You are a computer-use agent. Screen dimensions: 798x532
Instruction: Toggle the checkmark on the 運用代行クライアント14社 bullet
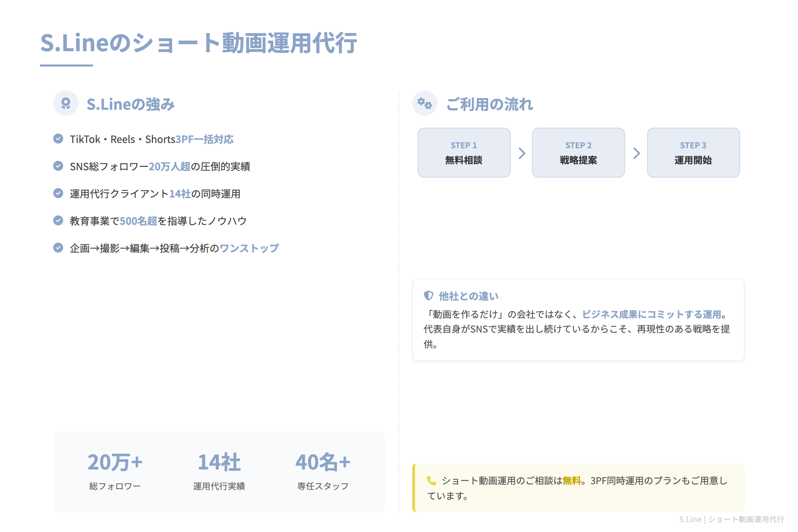(59, 194)
